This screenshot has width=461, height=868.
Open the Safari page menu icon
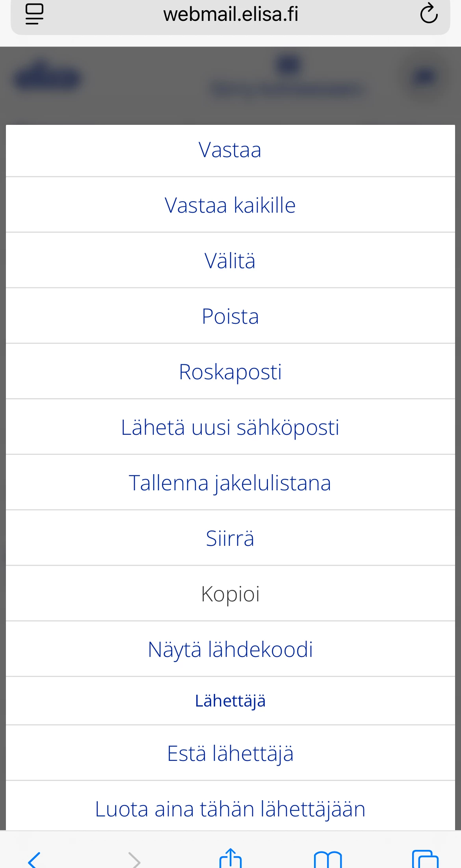35,14
